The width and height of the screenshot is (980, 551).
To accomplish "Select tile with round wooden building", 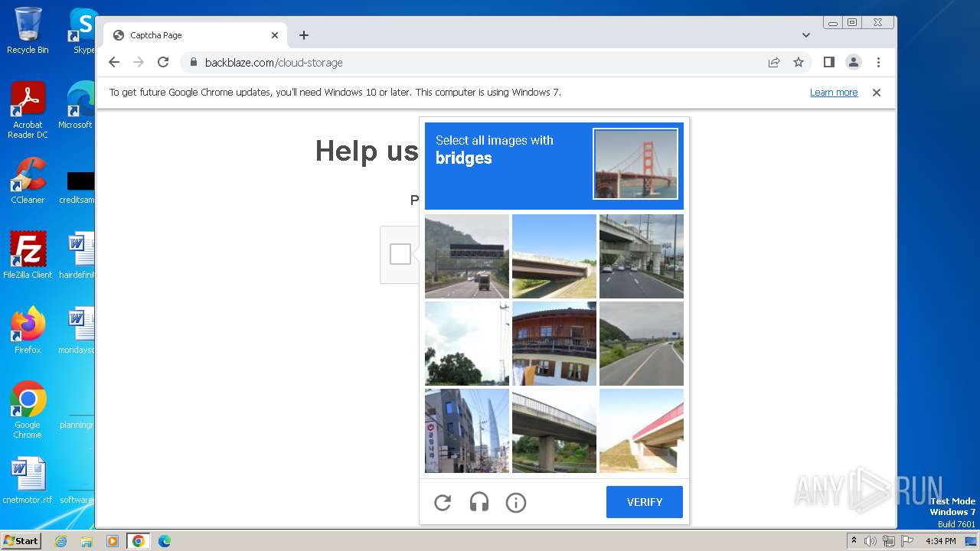I will pos(554,344).
